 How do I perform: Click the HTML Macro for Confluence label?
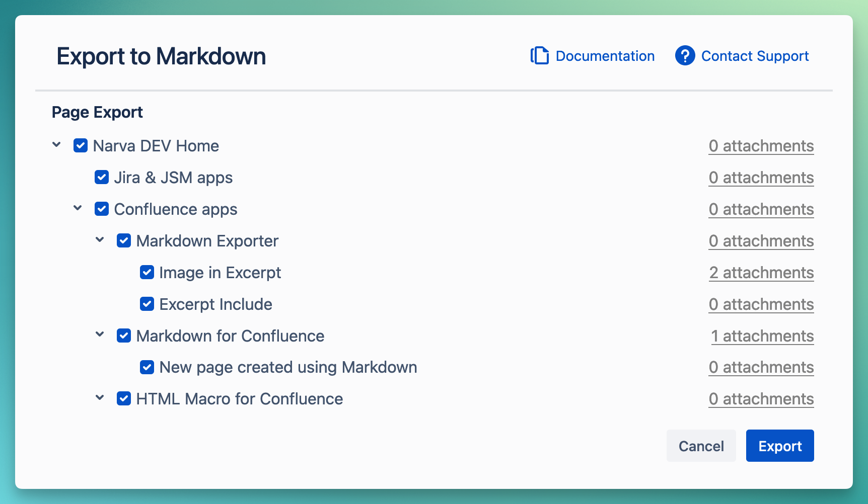(239, 399)
